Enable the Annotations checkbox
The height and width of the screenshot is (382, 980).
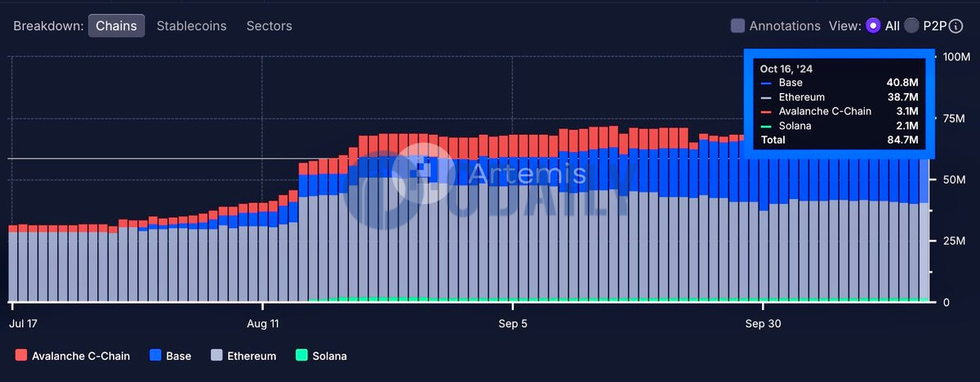tap(737, 26)
